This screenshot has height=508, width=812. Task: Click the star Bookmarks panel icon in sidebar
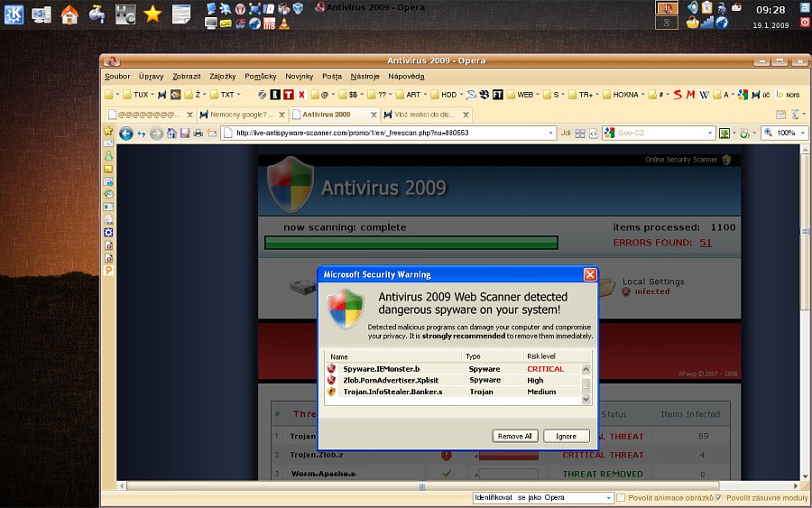108,131
